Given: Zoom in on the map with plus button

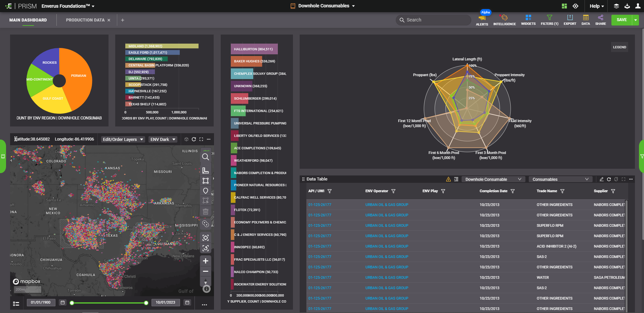Looking at the screenshot, I should pyautogui.click(x=206, y=261).
